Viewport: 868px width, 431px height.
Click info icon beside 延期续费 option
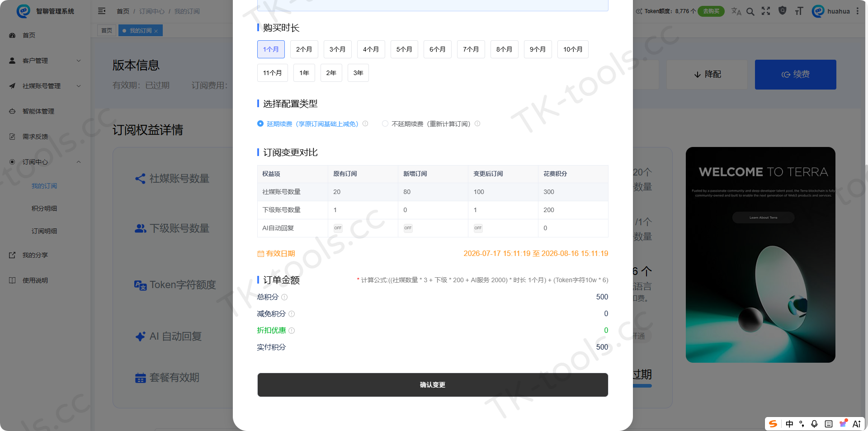(365, 123)
